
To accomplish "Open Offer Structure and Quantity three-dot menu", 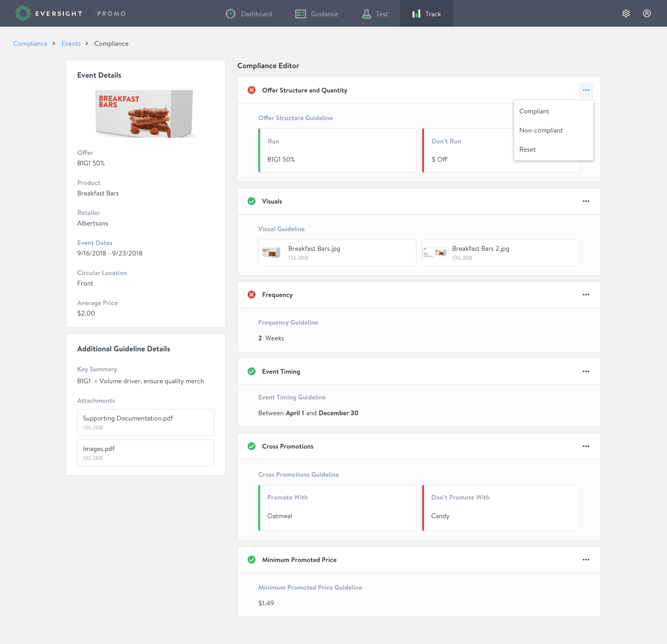I will pos(586,90).
